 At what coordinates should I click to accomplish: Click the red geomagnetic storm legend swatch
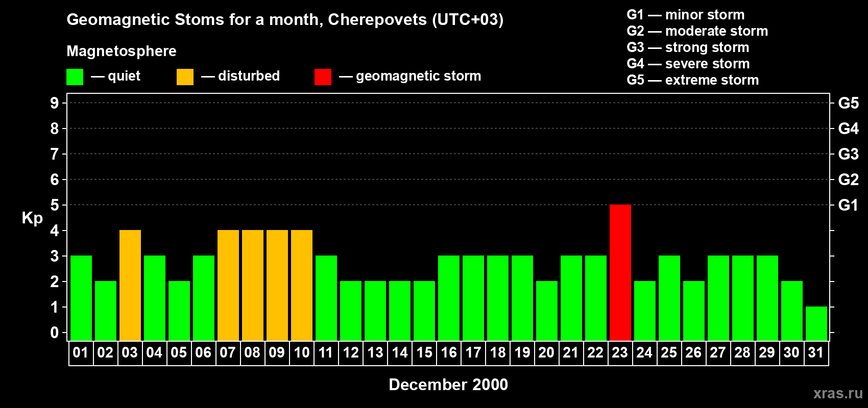pos(323,77)
